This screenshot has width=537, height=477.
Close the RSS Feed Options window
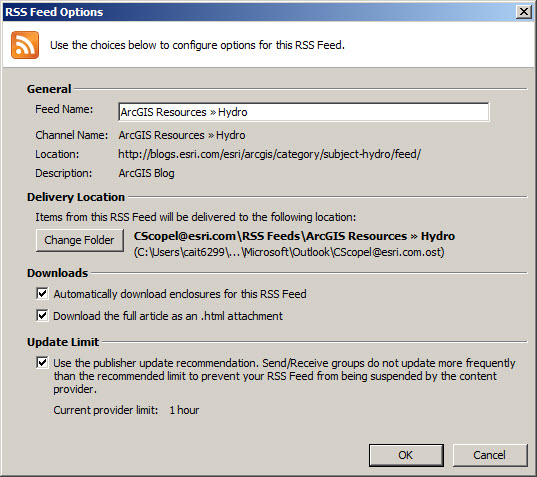click(524, 12)
